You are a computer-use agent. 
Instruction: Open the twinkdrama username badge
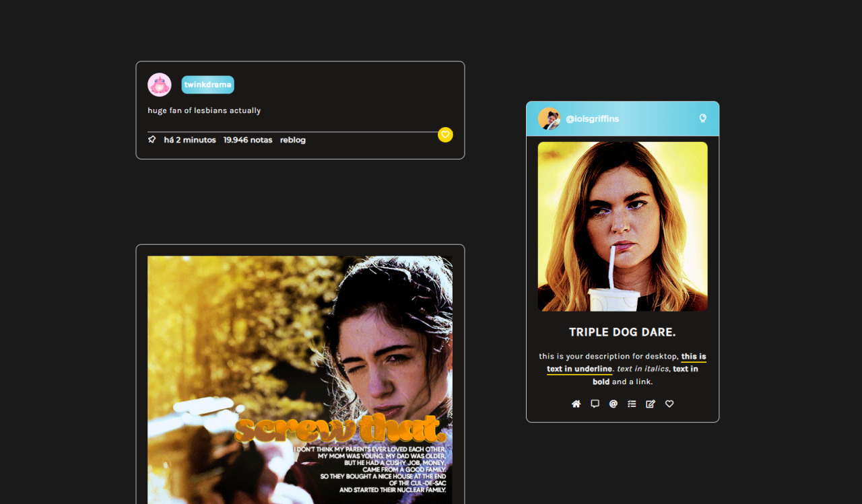[x=207, y=85]
